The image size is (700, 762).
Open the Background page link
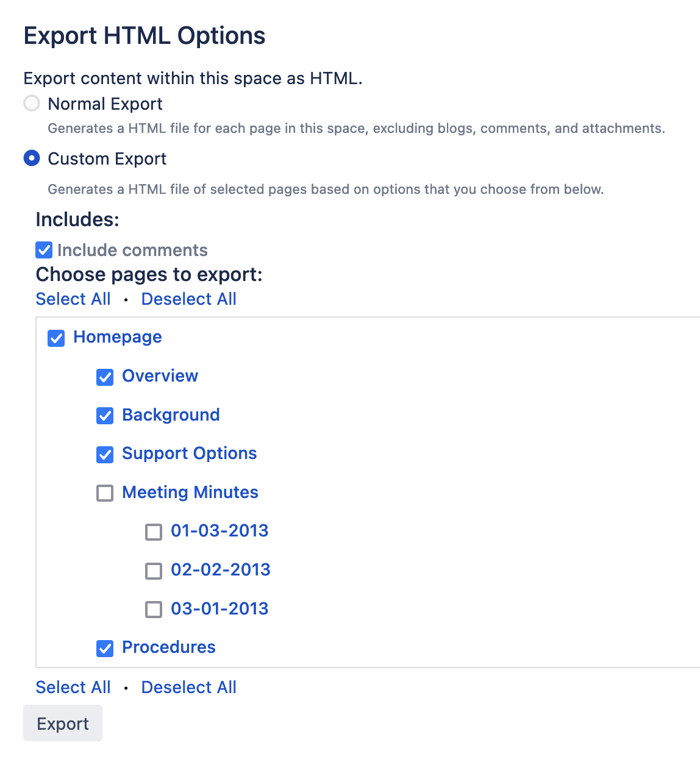click(x=171, y=415)
